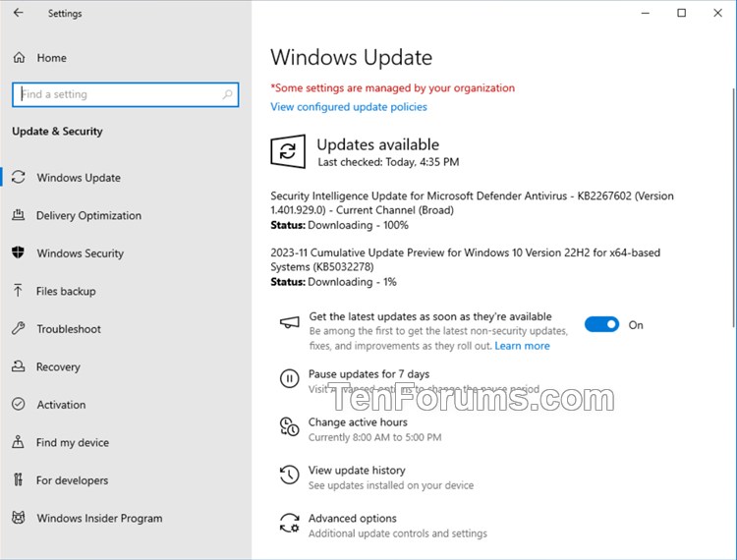Click the Windows Update page heading
The image size is (737, 560).
(x=351, y=57)
